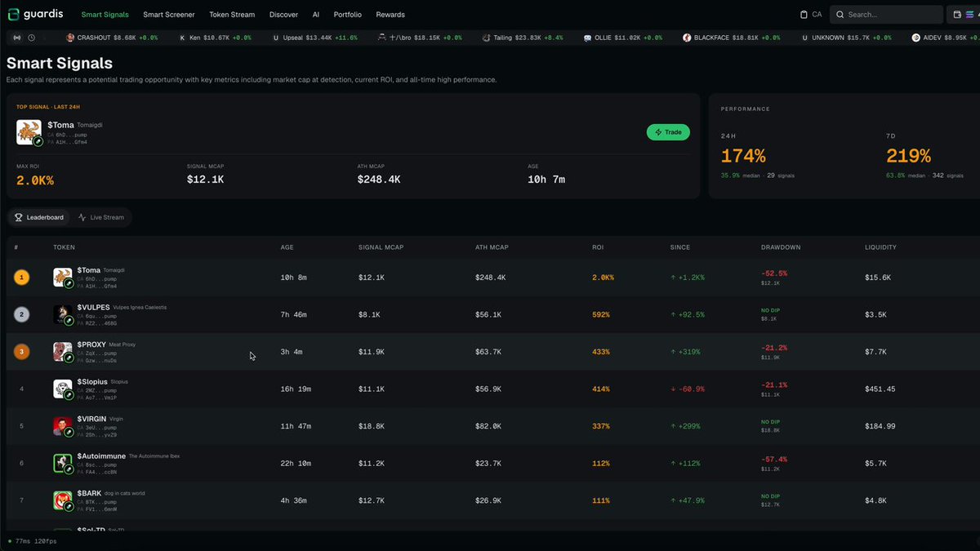Click the CA clipboard icon
The image size is (980, 551).
[x=804, y=15]
